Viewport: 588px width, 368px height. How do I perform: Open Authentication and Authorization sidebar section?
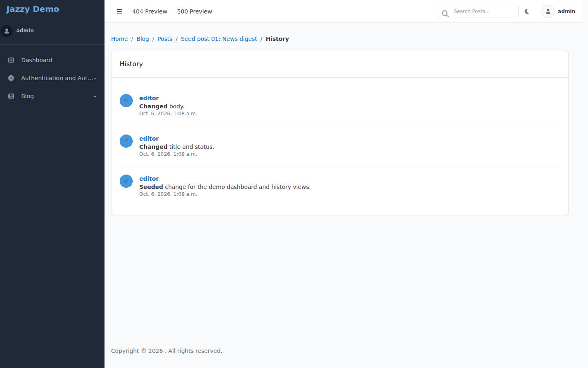[52, 78]
